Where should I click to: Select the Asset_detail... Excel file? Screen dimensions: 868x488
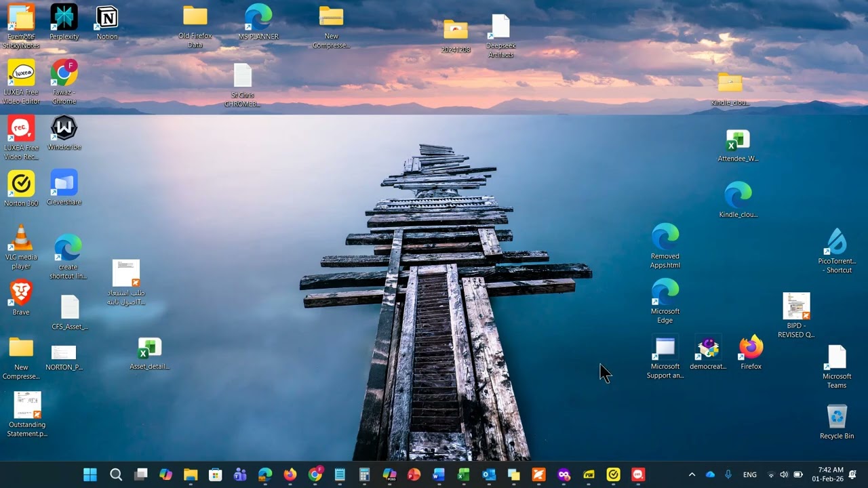(x=150, y=354)
